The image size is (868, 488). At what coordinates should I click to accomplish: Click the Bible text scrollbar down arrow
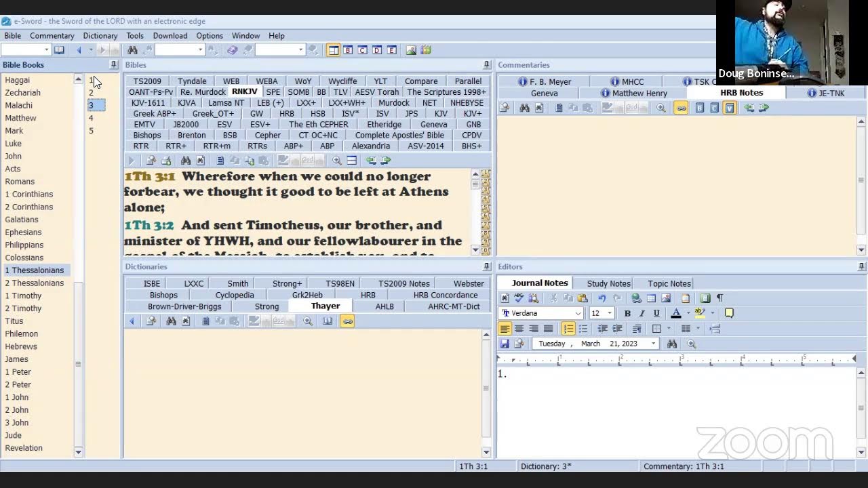click(475, 250)
